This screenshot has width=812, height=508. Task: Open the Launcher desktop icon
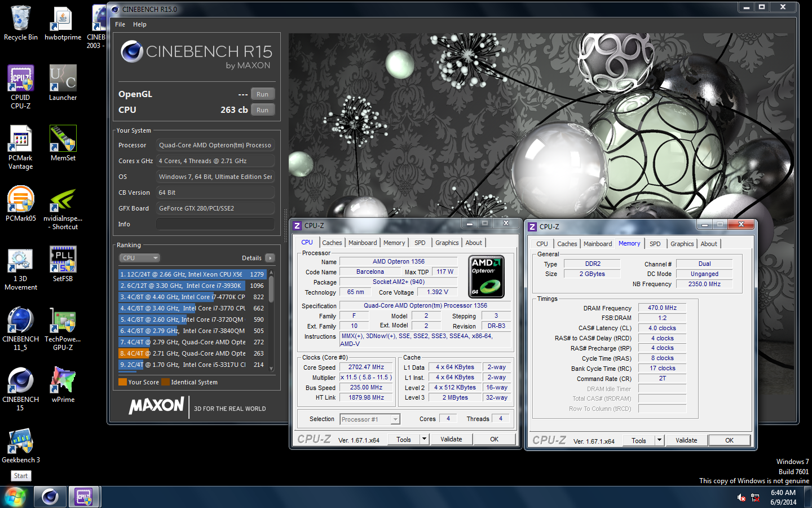[x=63, y=82]
